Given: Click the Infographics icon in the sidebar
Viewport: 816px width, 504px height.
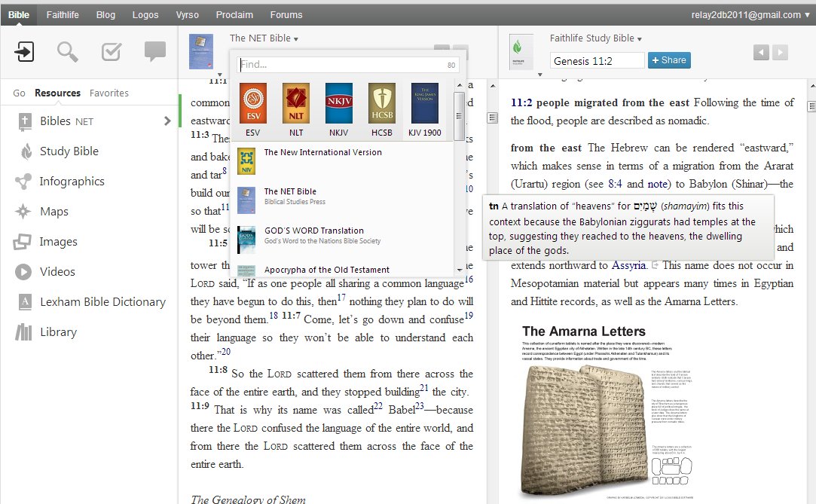Looking at the screenshot, I should 23,182.
